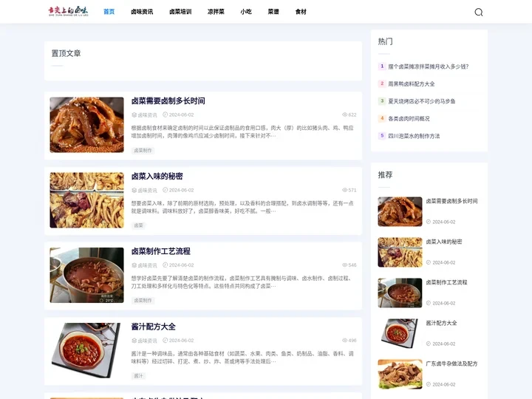Click the clock icon under main-list 卤菜入味的秘密

(x=166, y=190)
